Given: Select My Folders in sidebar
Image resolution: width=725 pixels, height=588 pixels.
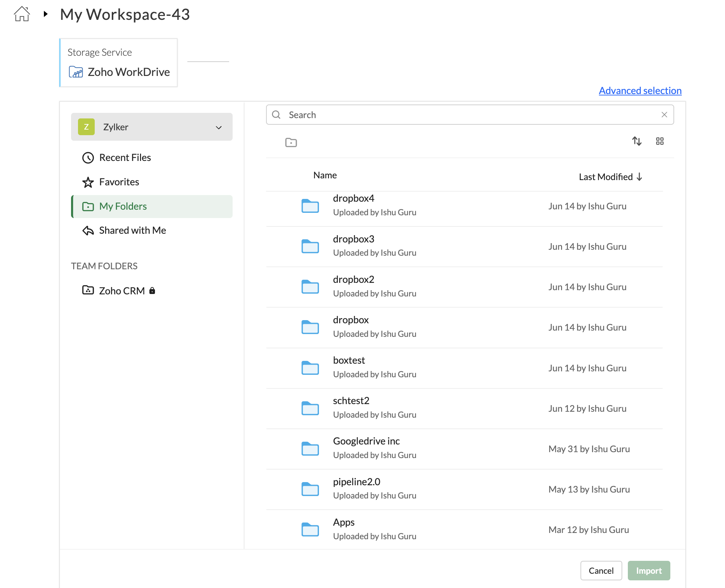Looking at the screenshot, I should tap(123, 206).
